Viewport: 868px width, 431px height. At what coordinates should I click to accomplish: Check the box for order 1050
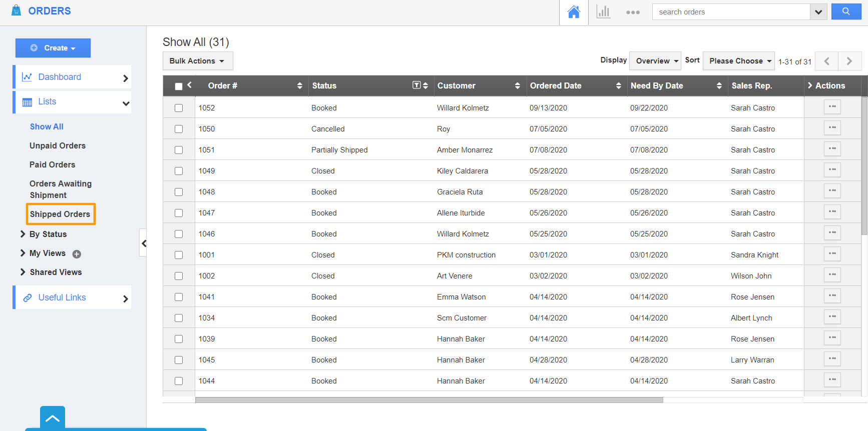pos(179,129)
